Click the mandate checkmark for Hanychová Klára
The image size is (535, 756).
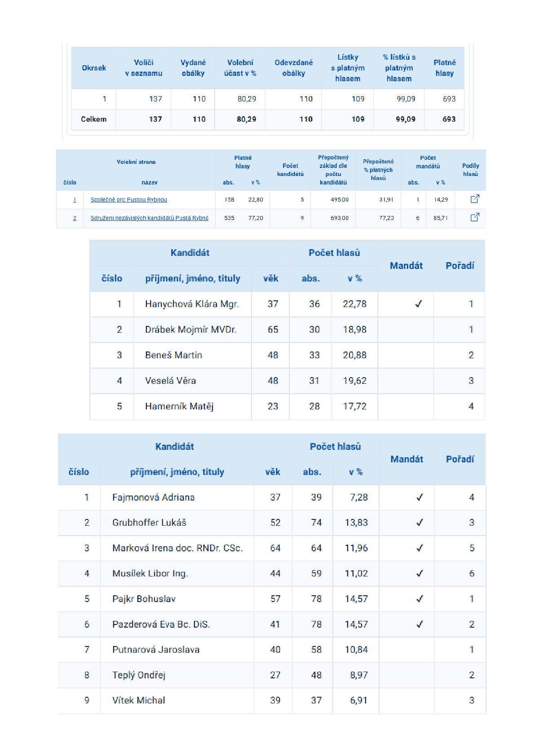click(419, 304)
